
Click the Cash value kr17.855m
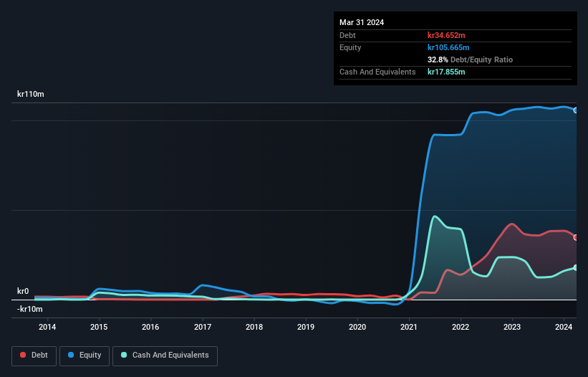click(x=446, y=72)
